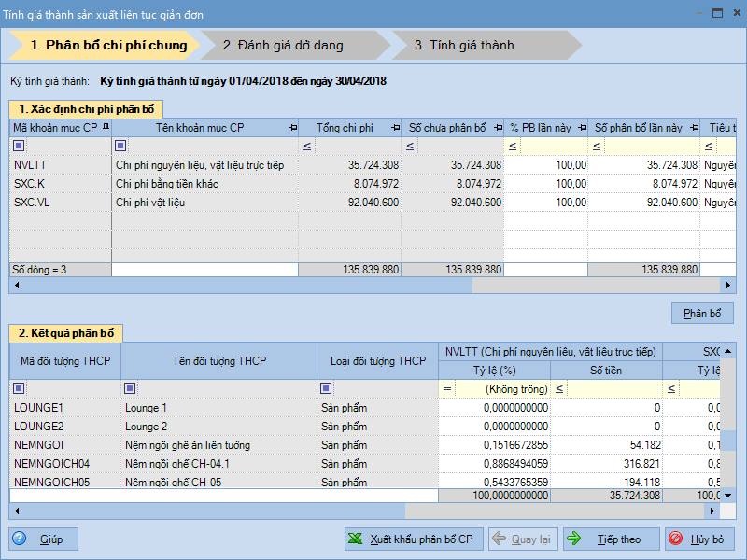
Task: Select the Xác định chi phí phân bổ tab
Action: tap(86, 109)
